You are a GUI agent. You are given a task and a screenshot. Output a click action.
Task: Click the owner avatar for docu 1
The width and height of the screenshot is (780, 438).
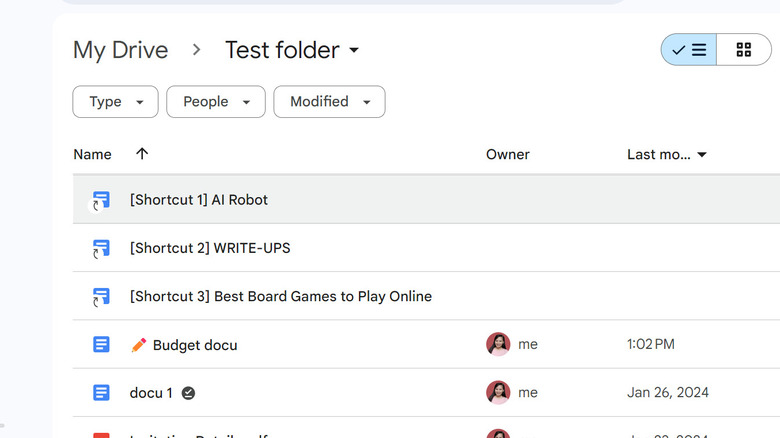[x=498, y=393]
